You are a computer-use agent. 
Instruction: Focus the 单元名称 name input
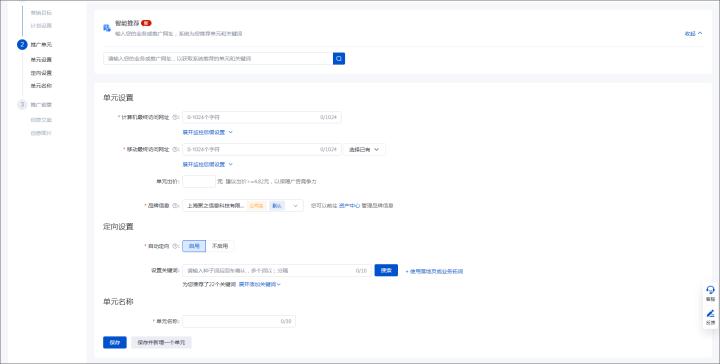(239, 321)
